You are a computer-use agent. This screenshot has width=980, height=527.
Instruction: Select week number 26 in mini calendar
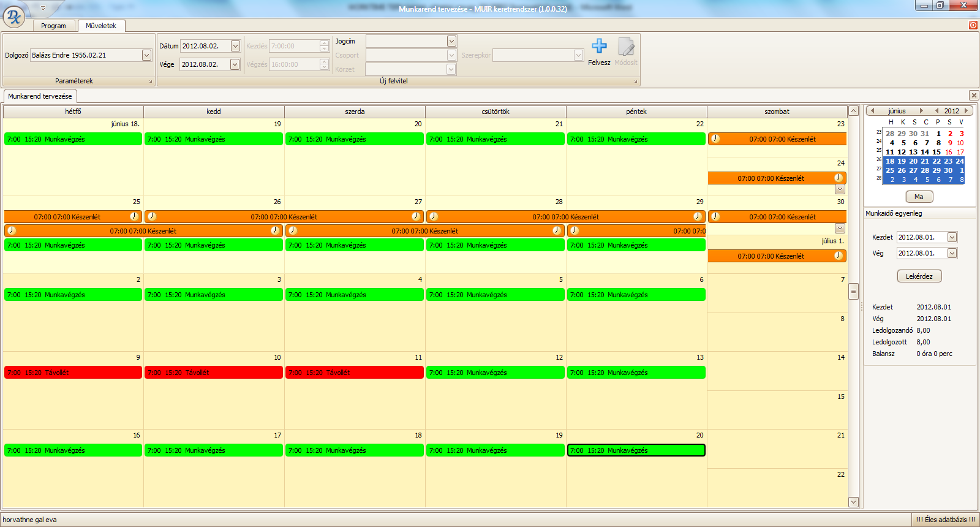[x=879, y=159]
